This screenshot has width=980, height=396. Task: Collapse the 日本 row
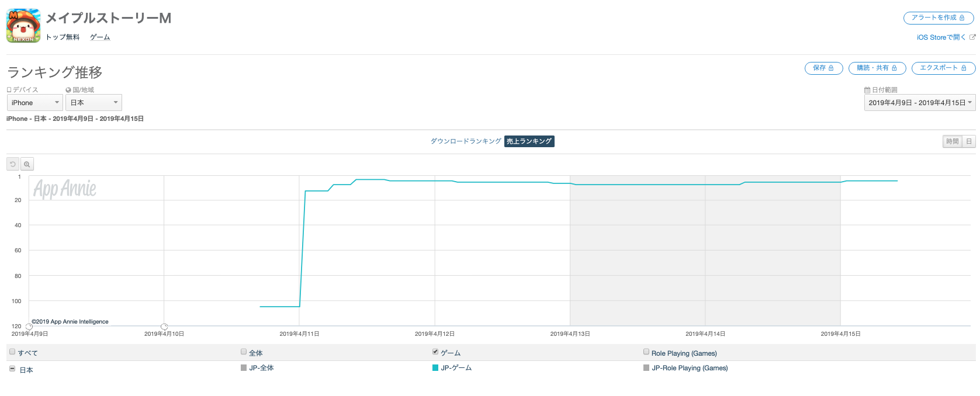pyautogui.click(x=12, y=369)
